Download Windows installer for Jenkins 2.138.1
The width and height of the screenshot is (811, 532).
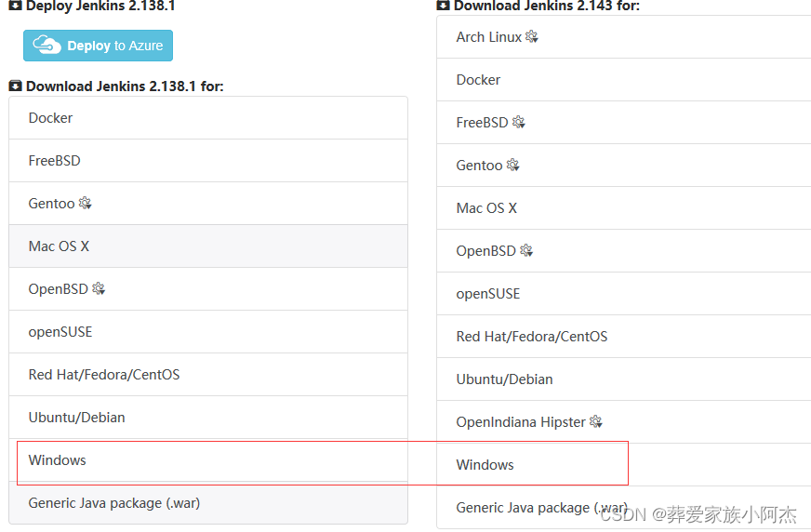click(208, 460)
